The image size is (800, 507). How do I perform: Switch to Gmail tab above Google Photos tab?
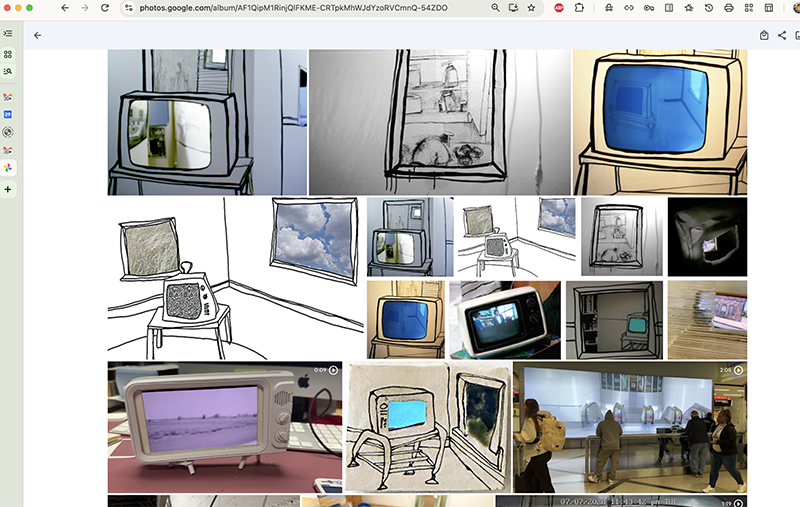point(8,150)
